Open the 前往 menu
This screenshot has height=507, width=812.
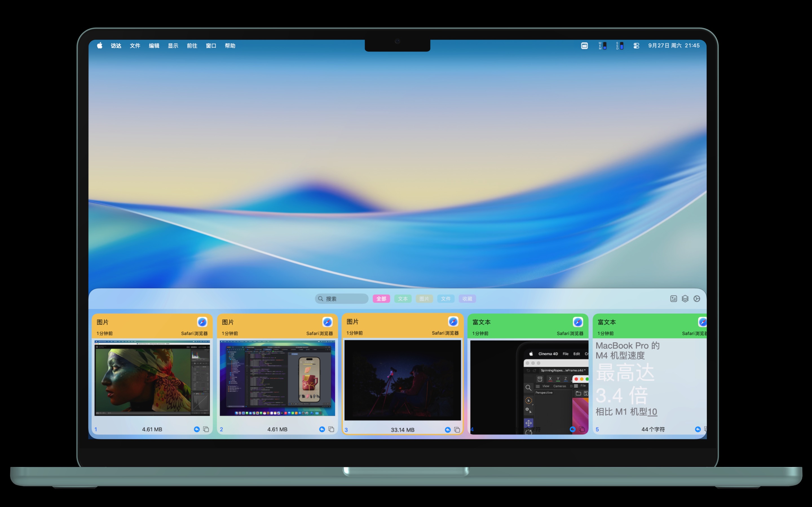pos(192,46)
